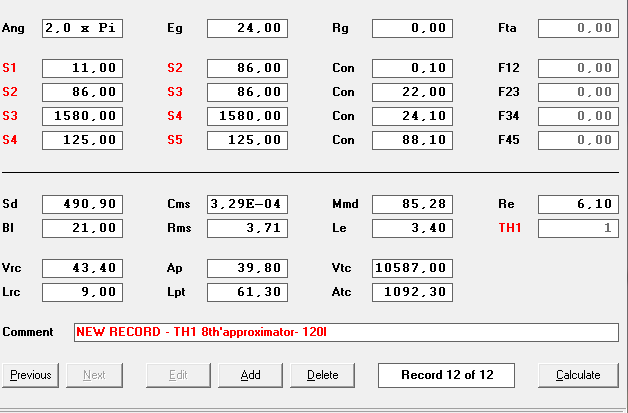628x413 pixels.
Task: Click the Fta value field
Action: tap(579, 28)
